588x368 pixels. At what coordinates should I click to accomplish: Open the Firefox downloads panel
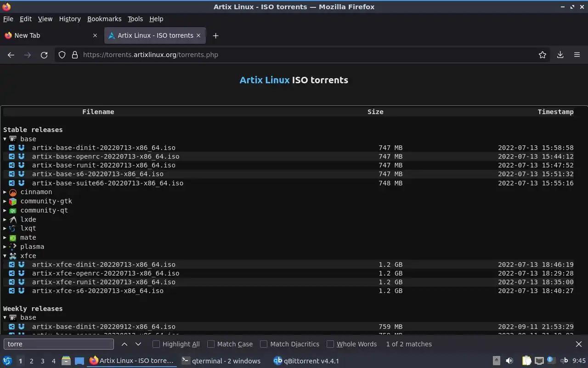[x=560, y=55]
